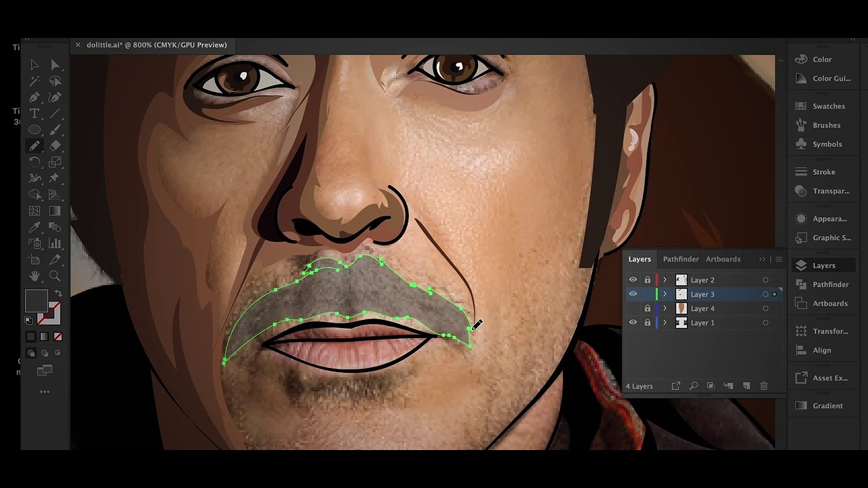Viewport: 868px width, 488px height.
Task: Click Swap Fill and Stroke arrow
Action: [58, 293]
